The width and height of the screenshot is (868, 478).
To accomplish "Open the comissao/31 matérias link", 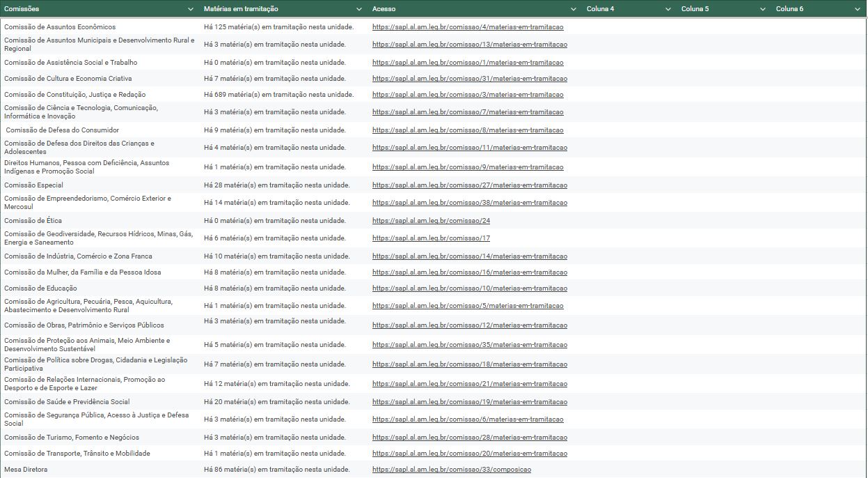I will pyautogui.click(x=470, y=79).
